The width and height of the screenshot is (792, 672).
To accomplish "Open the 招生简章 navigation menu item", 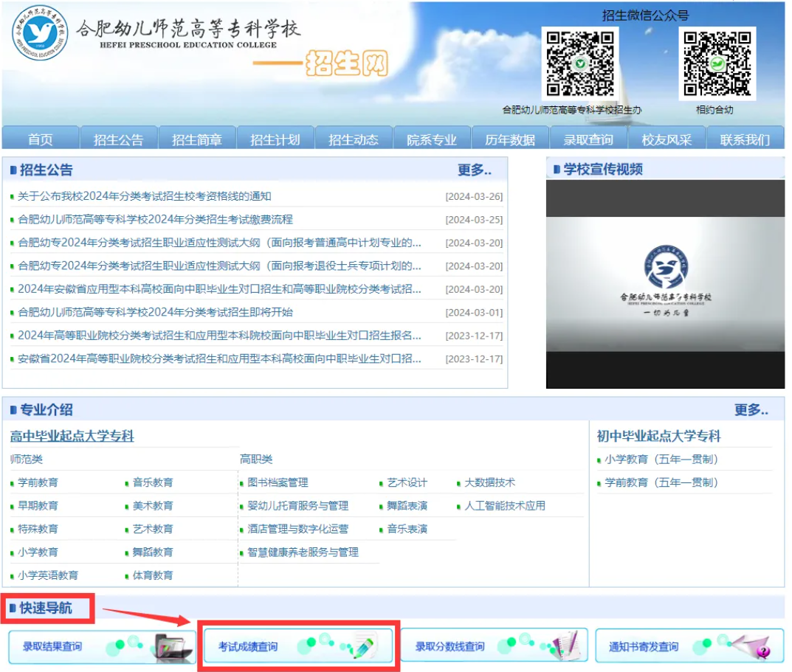I will pos(197,137).
